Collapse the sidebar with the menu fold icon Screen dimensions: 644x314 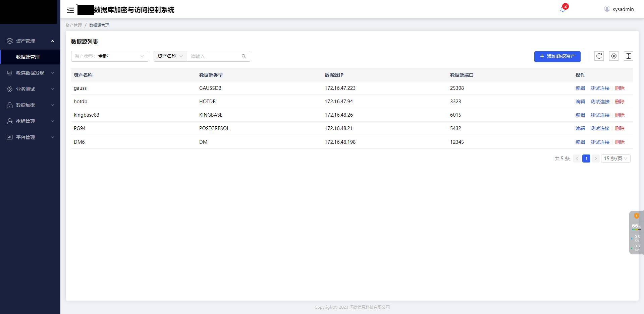[70, 10]
